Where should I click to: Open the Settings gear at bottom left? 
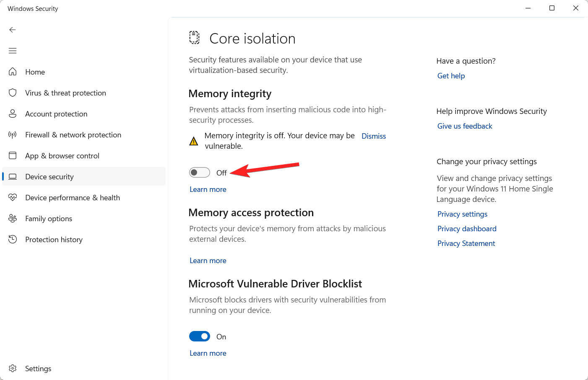point(13,368)
